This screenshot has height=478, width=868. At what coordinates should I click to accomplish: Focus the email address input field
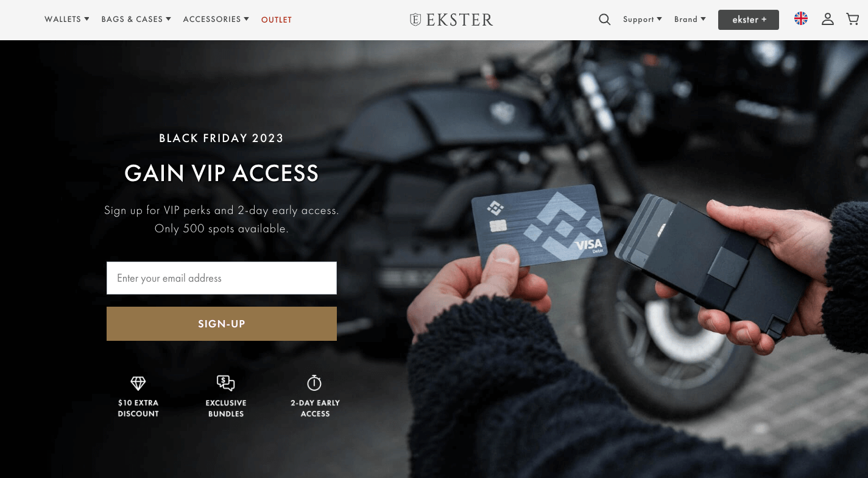222,278
